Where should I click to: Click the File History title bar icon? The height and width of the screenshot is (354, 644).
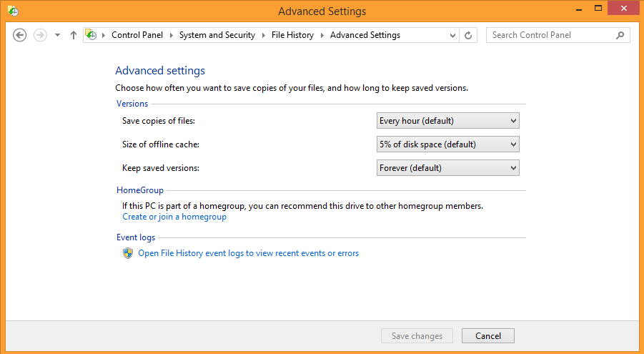click(x=13, y=11)
